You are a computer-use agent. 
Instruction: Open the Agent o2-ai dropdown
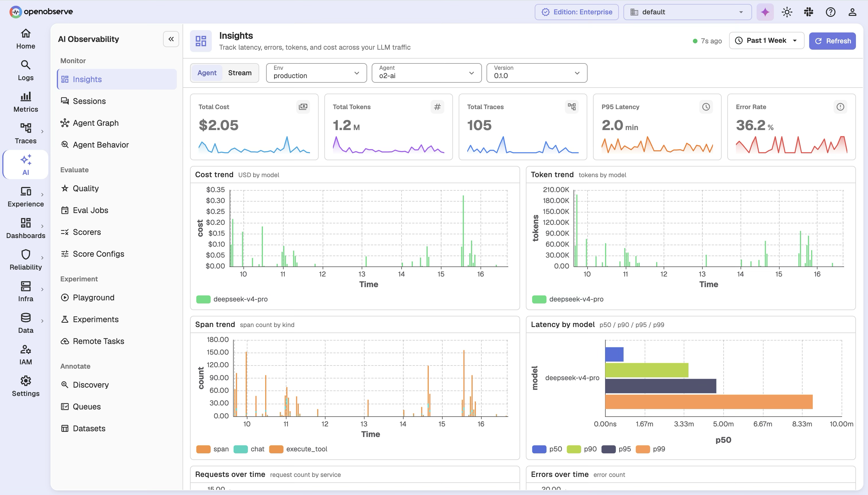click(426, 73)
